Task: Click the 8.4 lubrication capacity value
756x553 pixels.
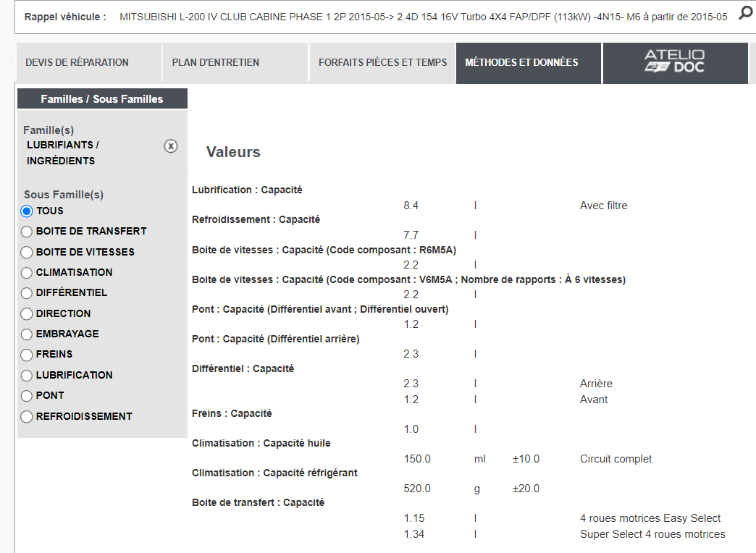Action: pyautogui.click(x=411, y=206)
